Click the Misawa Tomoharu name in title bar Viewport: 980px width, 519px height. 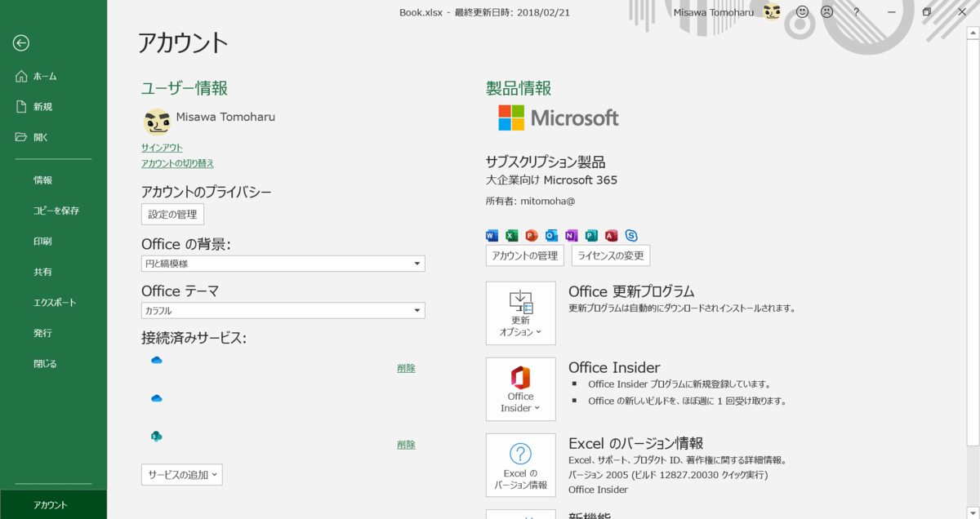pos(714,11)
